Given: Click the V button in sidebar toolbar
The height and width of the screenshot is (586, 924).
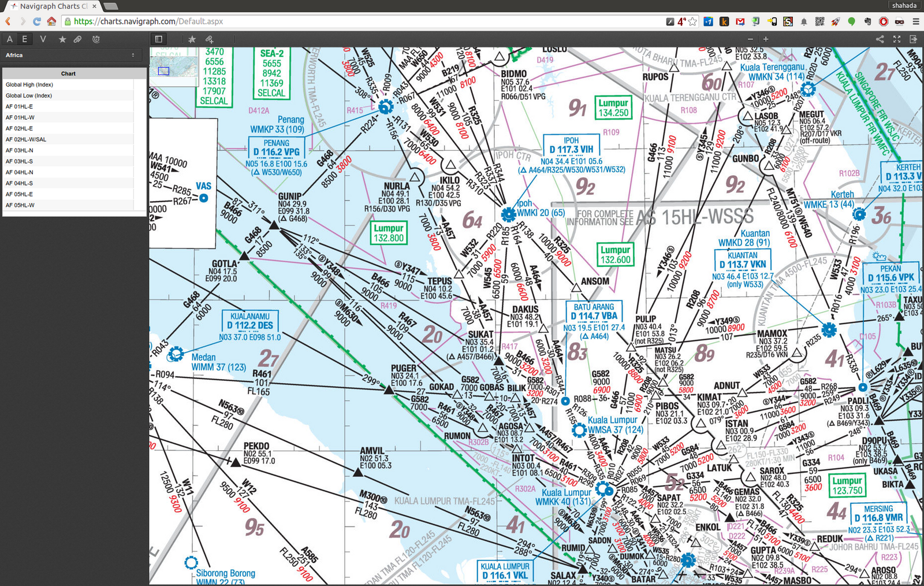Looking at the screenshot, I should pyautogui.click(x=43, y=39).
